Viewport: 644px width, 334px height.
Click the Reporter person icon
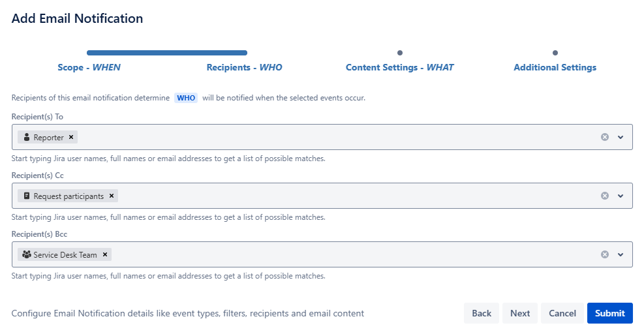point(27,138)
